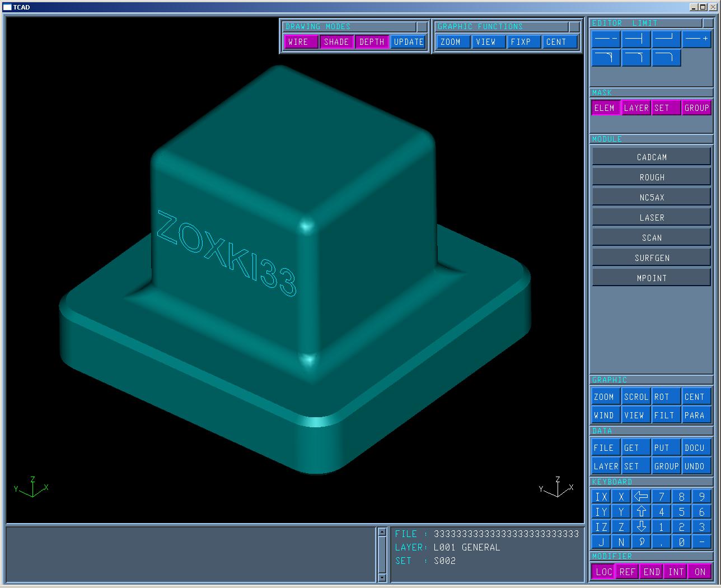721x588 pixels.
Task: Click the up arrow key in Keyboard panel
Action: click(x=641, y=512)
